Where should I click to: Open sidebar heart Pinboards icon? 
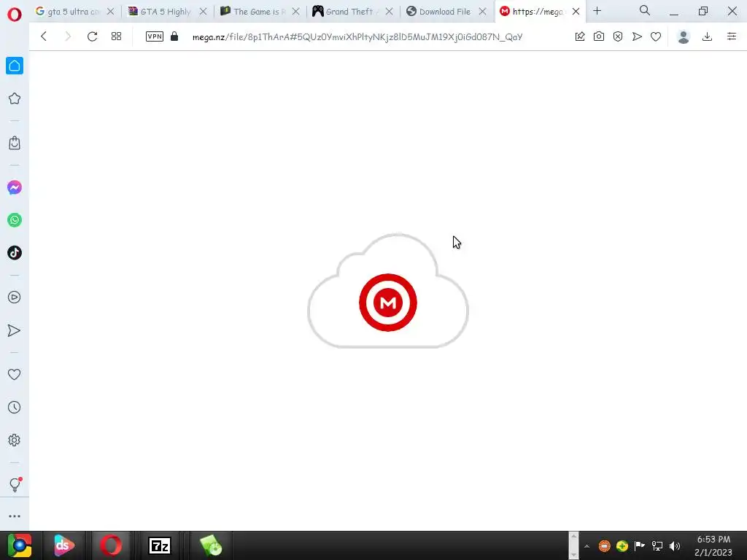point(15,375)
